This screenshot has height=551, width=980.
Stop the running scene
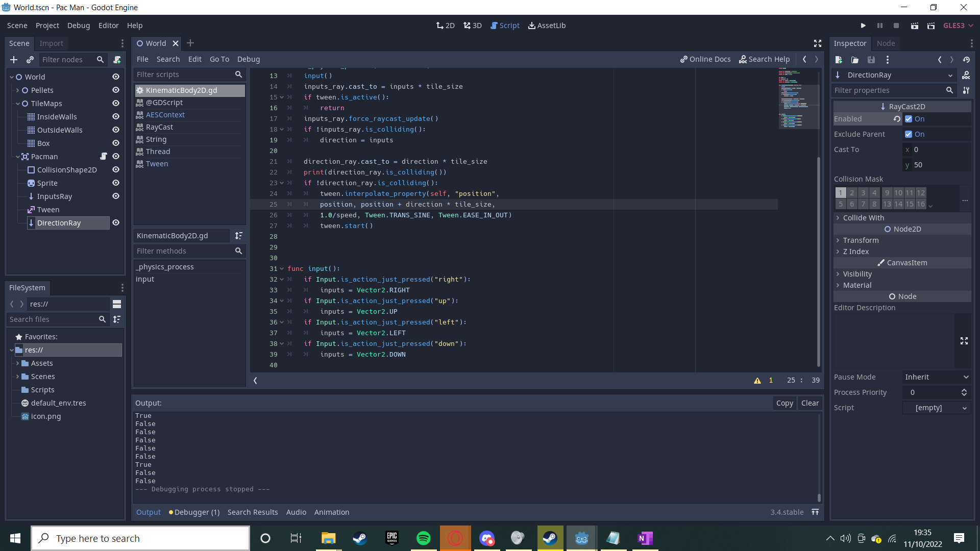(896, 26)
